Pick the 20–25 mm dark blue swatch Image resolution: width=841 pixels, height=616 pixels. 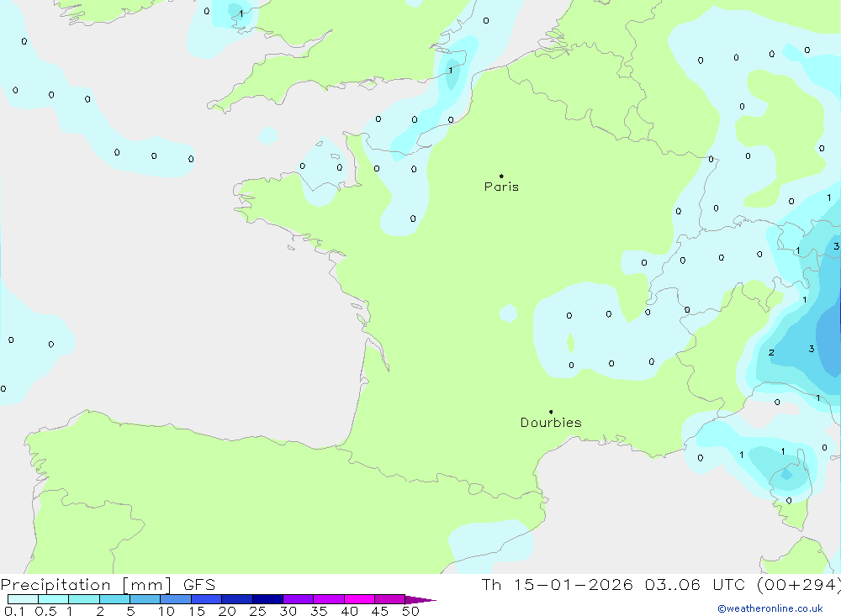(x=237, y=599)
